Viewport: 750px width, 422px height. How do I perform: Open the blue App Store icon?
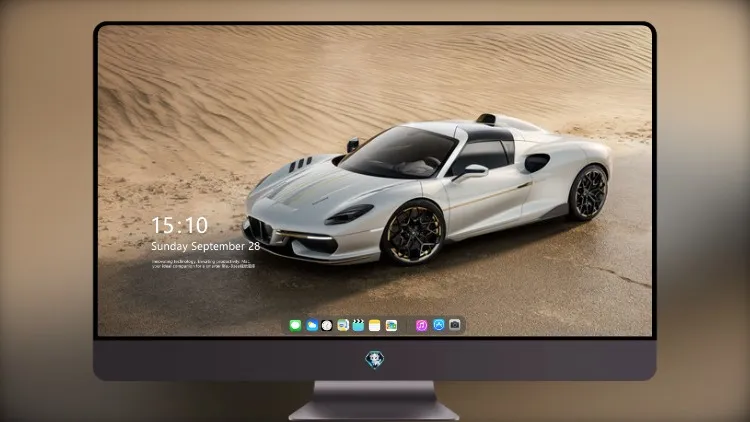[439, 325]
